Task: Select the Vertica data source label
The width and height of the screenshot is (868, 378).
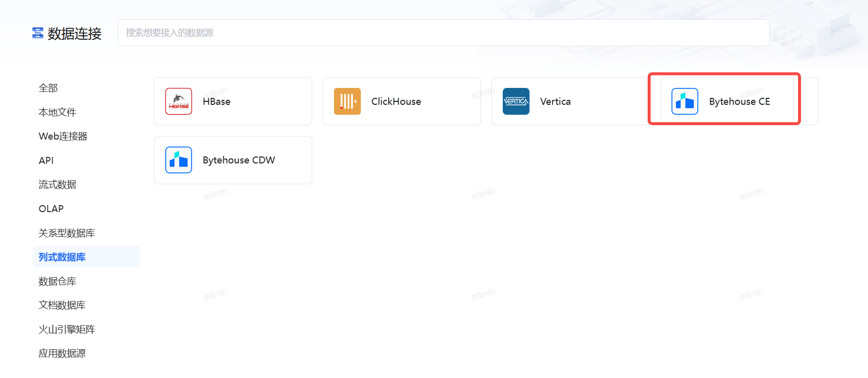Action: (x=555, y=101)
